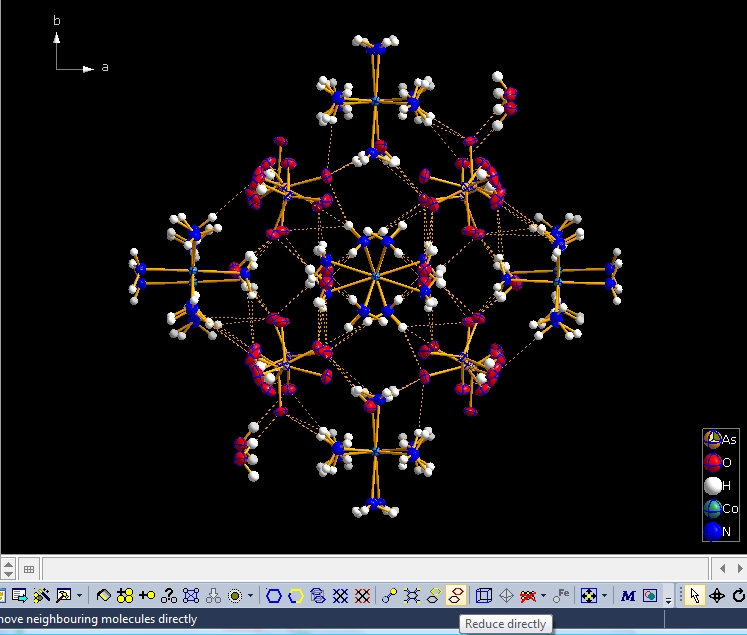Click the yellow-highlighted hexagon ring icon
This screenshot has height=635, width=747.
[296, 596]
